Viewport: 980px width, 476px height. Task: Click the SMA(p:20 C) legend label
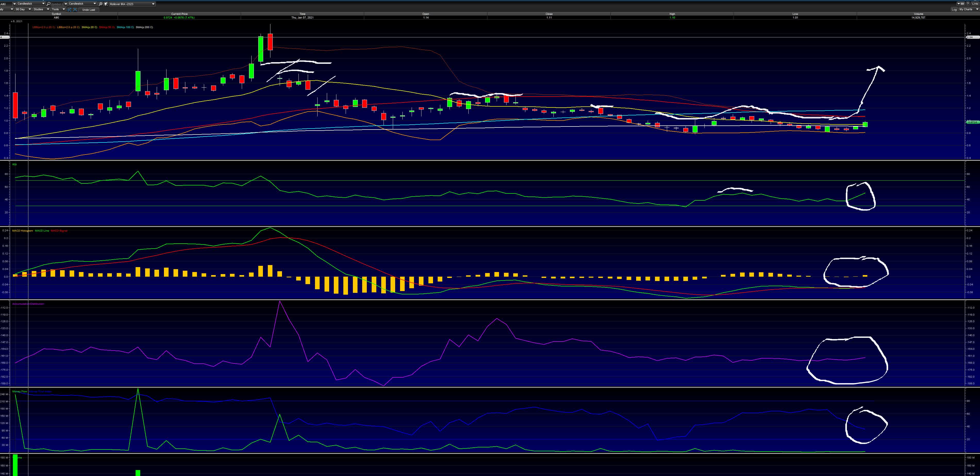pos(89,27)
